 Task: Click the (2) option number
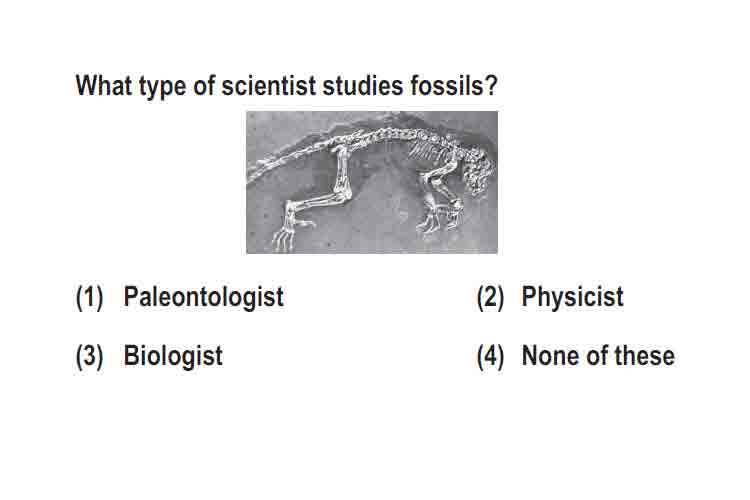490,298
